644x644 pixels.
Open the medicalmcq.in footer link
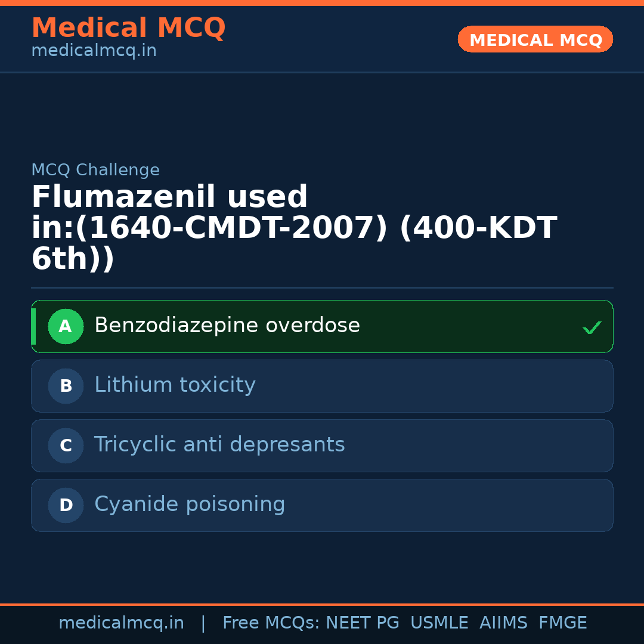coord(121,623)
